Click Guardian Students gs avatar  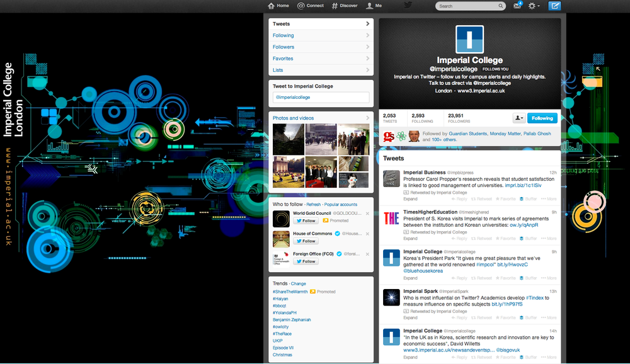click(x=389, y=136)
